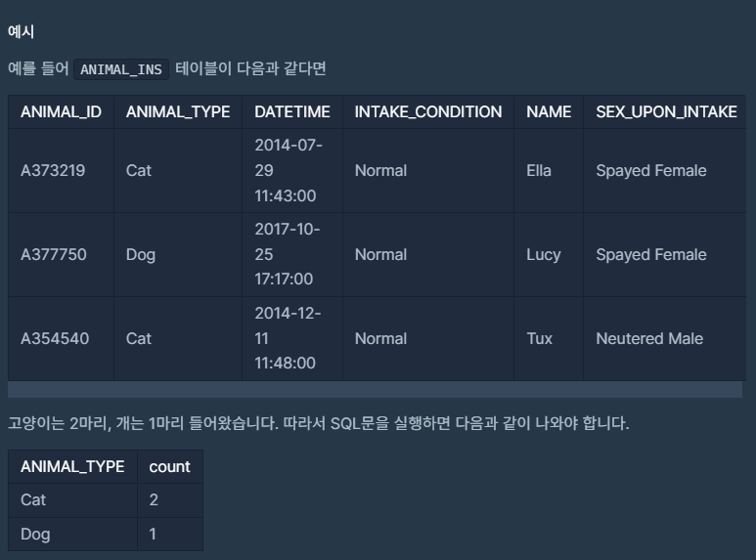
Task: Click the ANIMAL_INS inline code label
Action: click(121, 69)
